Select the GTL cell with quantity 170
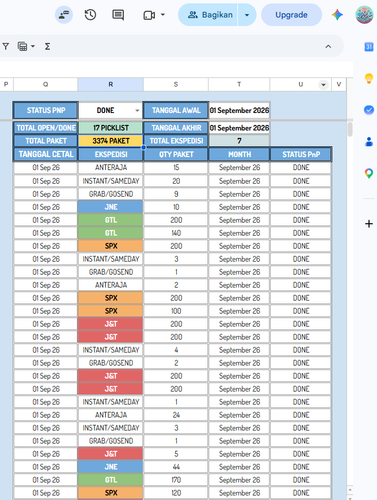This screenshot has height=500, width=377. coord(111,480)
